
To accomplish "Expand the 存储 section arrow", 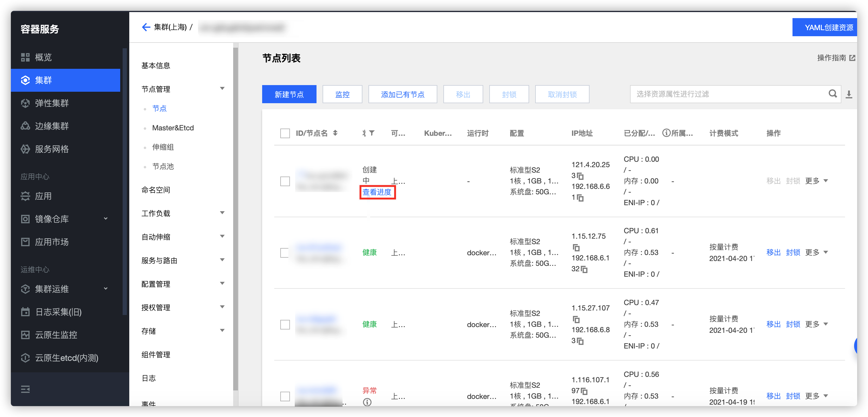I will click(222, 330).
